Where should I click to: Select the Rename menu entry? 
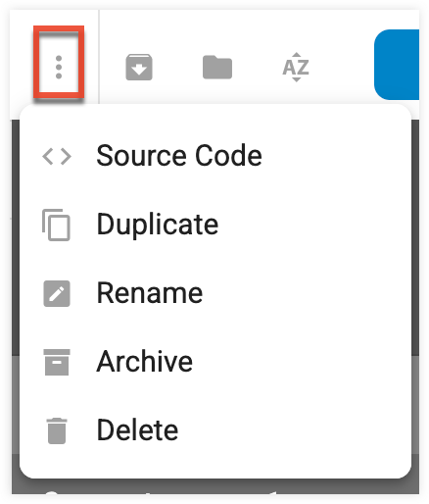pyautogui.click(x=215, y=293)
